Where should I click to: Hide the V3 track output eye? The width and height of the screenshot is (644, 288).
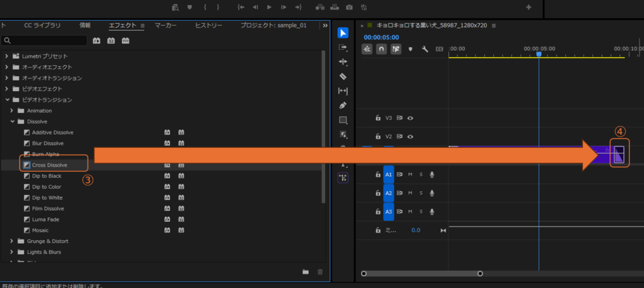click(410, 118)
